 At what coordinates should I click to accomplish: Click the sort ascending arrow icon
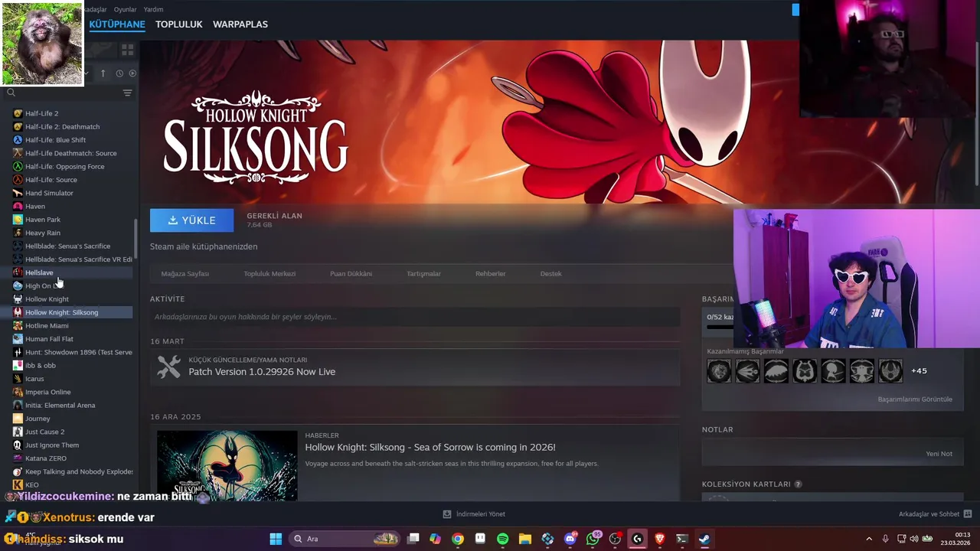[x=103, y=73]
